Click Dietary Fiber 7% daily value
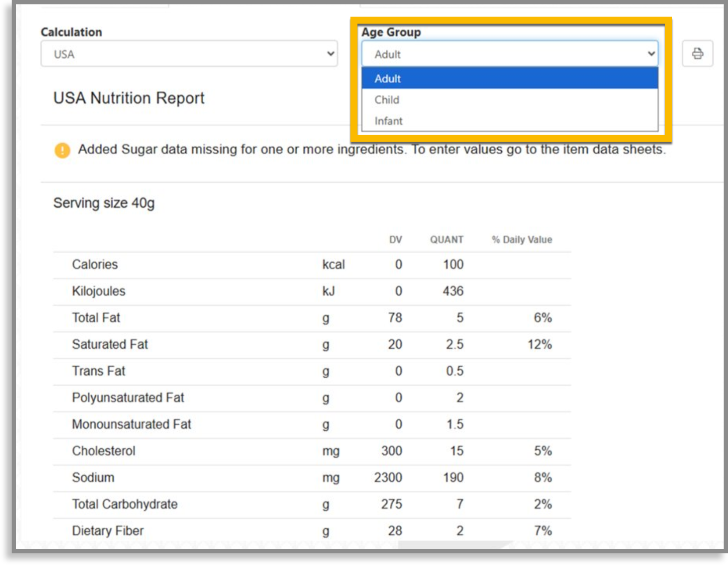The height and width of the screenshot is (565, 728). click(x=543, y=531)
